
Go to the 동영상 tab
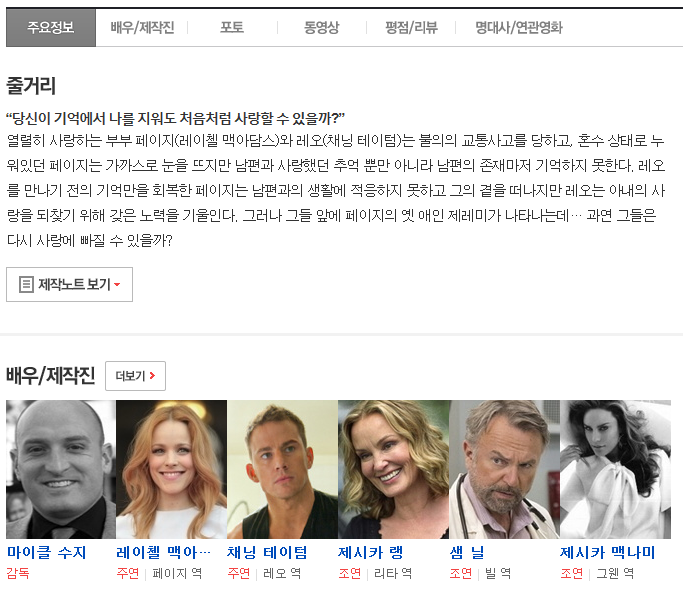pyautogui.click(x=322, y=27)
